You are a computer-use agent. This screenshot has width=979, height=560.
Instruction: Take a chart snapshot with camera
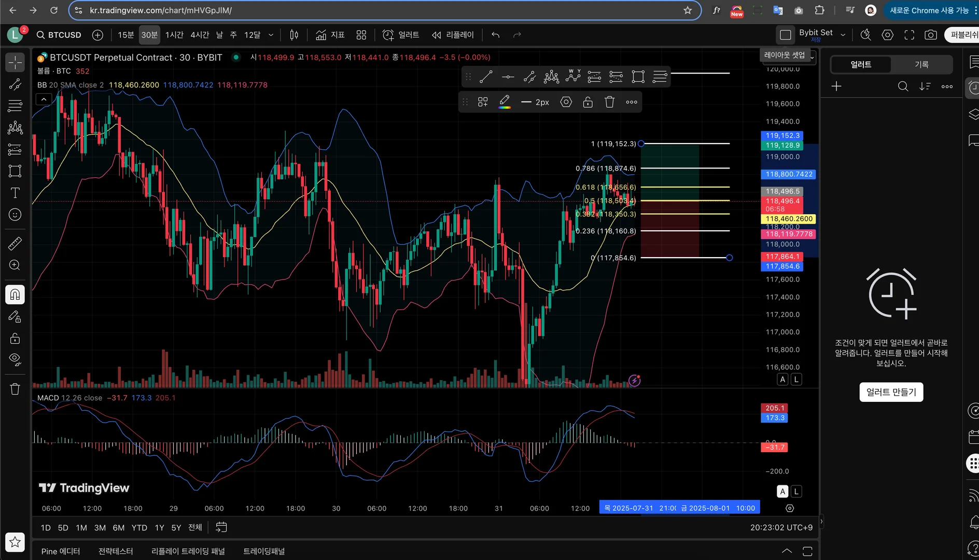pyautogui.click(x=931, y=35)
